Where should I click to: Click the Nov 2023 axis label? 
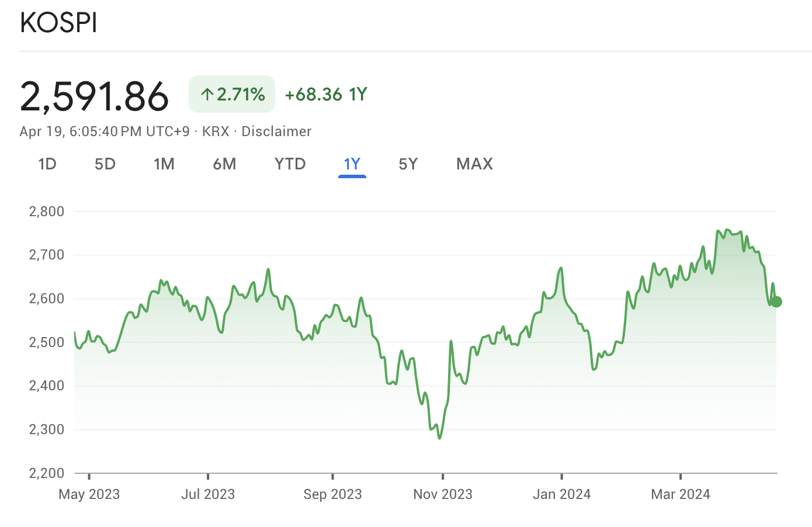443,494
